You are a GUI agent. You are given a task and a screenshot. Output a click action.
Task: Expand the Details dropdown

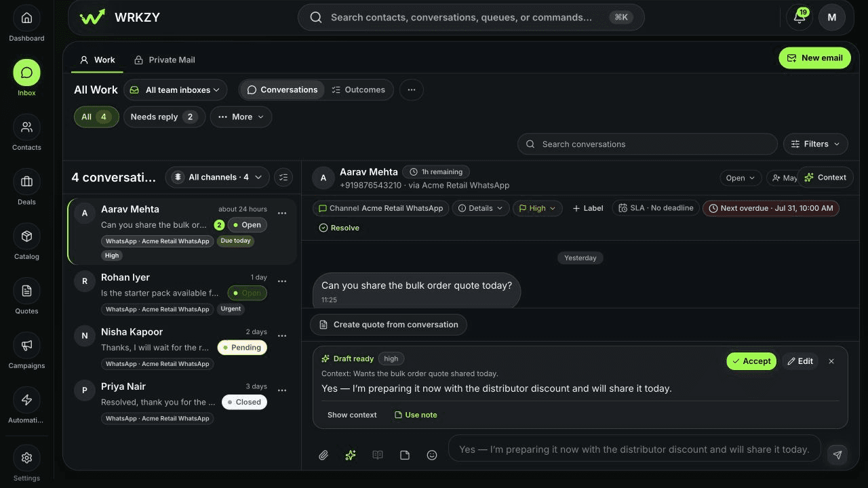click(x=481, y=208)
